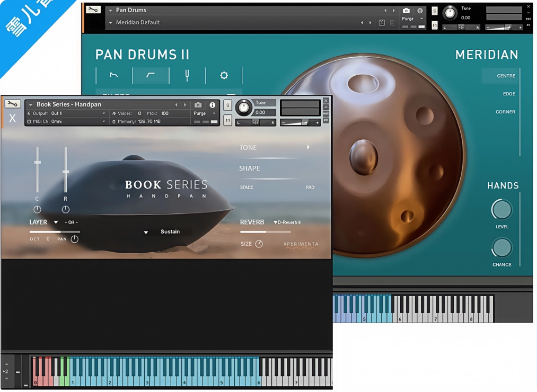Select next snapshot arrow for Meridian Default
The image size is (537, 392).
click(370, 23)
